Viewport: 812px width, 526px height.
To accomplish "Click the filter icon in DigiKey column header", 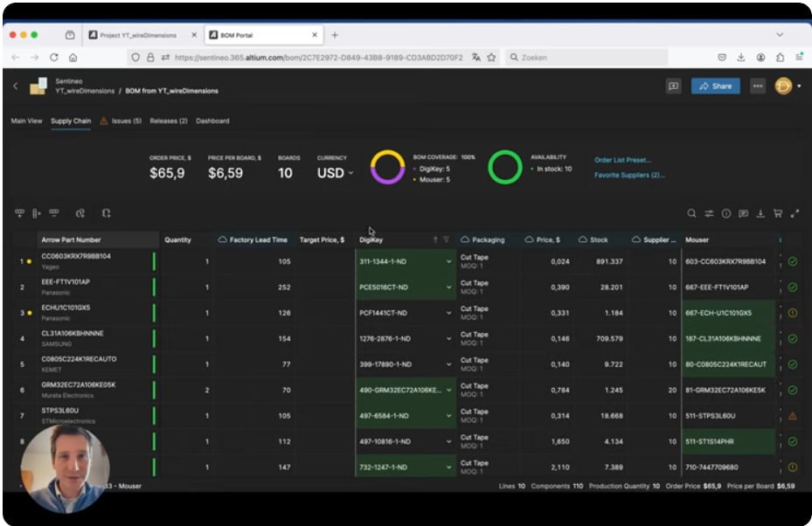I will coord(447,239).
